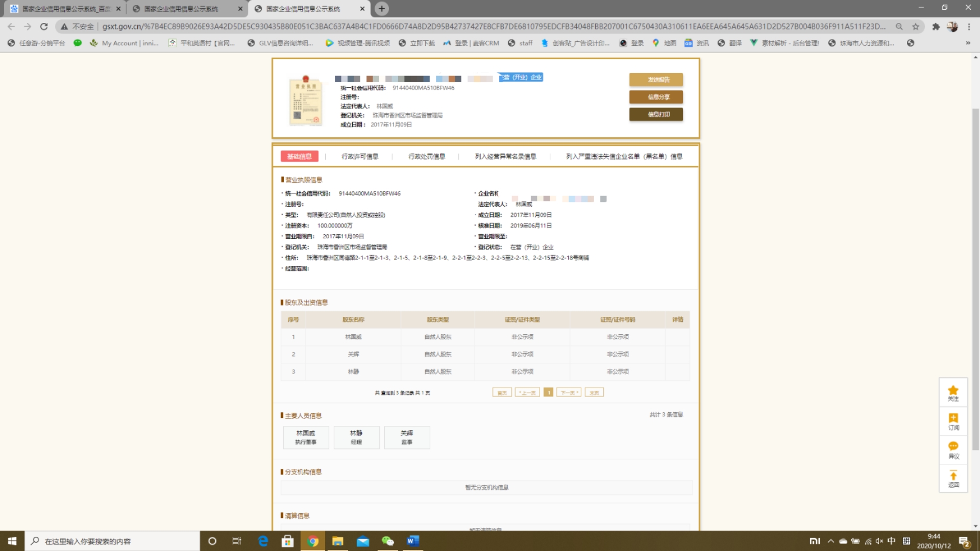
Task: Click the Windows Start button
Action: click(x=12, y=541)
